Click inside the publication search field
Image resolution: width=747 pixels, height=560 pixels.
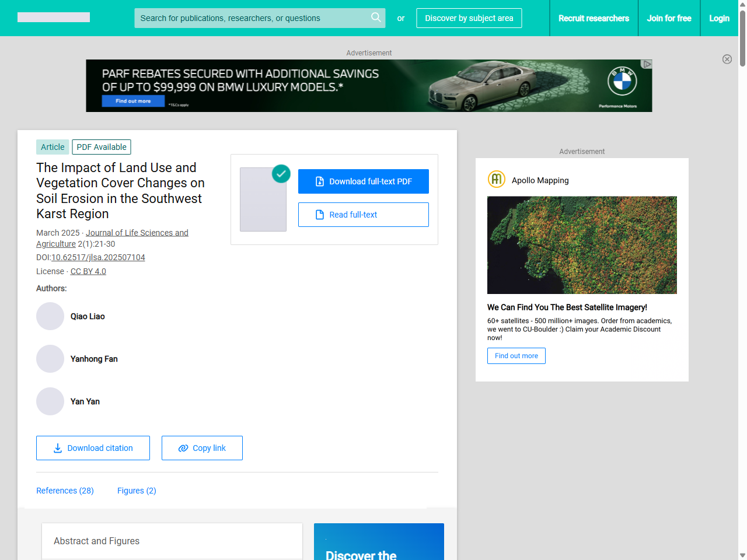tap(251, 18)
